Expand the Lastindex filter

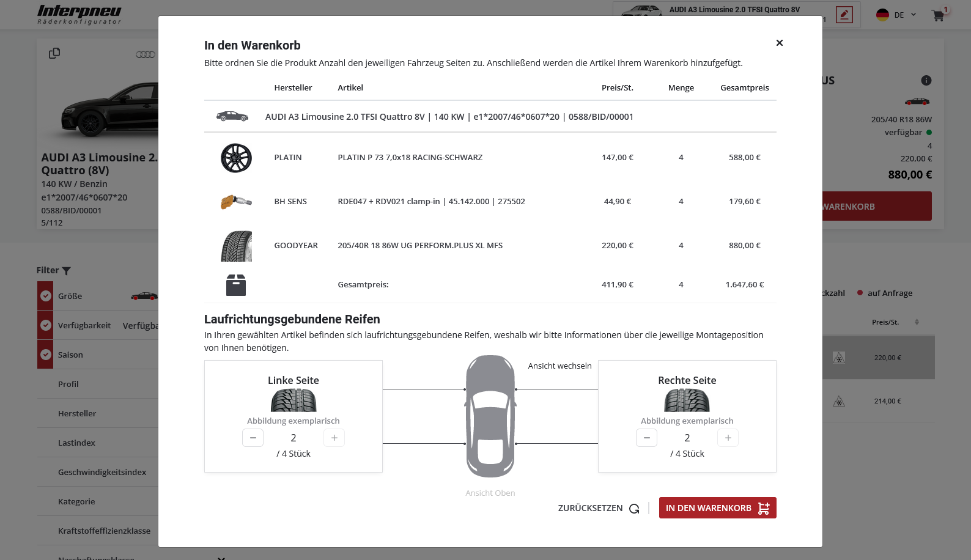pyautogui.click(x=98, y=443)
